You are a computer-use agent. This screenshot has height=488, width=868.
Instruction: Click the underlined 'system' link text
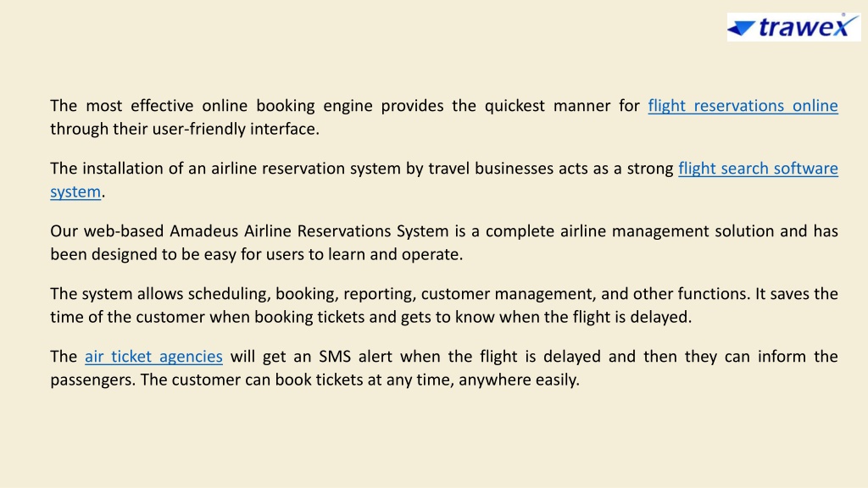click(x=75, y=192)
